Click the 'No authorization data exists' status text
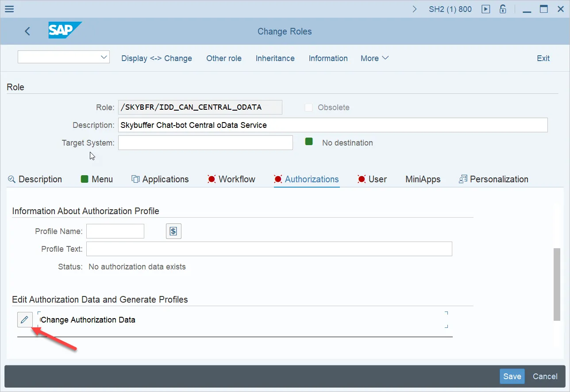This screenshot has height=392, width=570. point(137,267)
